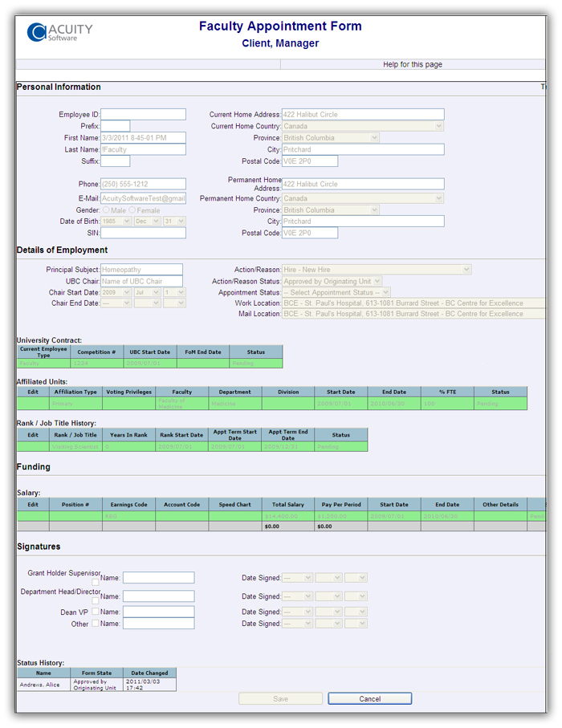Click Primary Affiliated Units row
Viewport: 562px width, 728px height.
[272, 404]
